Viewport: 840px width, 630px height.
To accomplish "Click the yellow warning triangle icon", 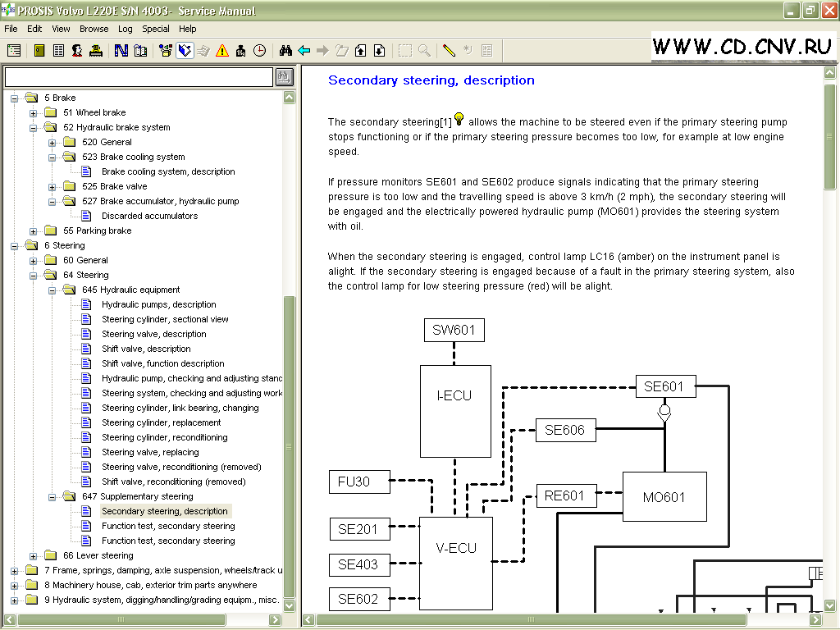I will [222, 51].
